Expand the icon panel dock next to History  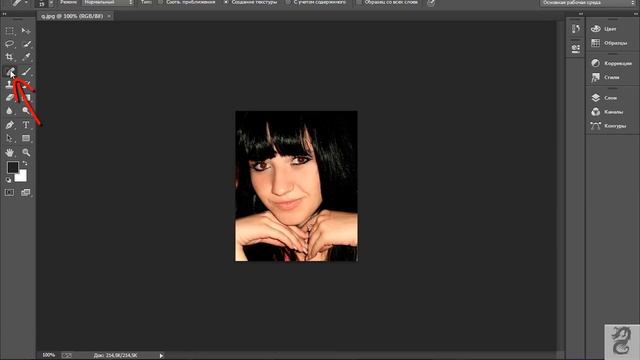click(581, 14)
